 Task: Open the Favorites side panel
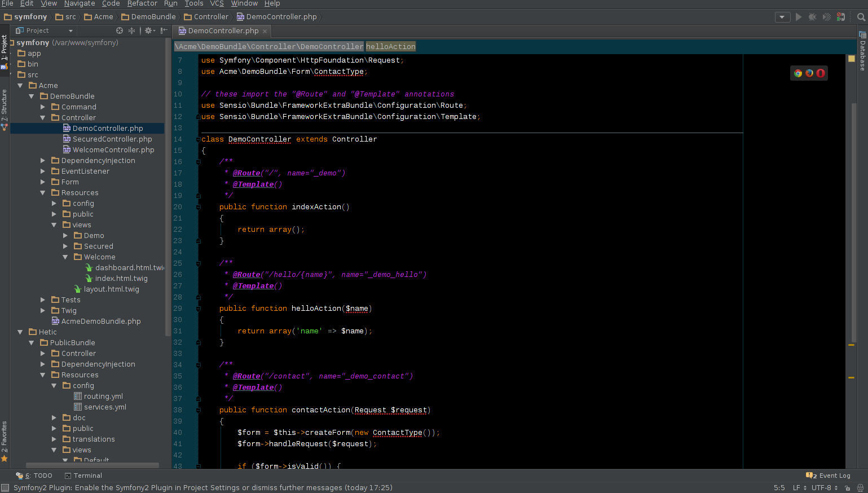[5, 441]
